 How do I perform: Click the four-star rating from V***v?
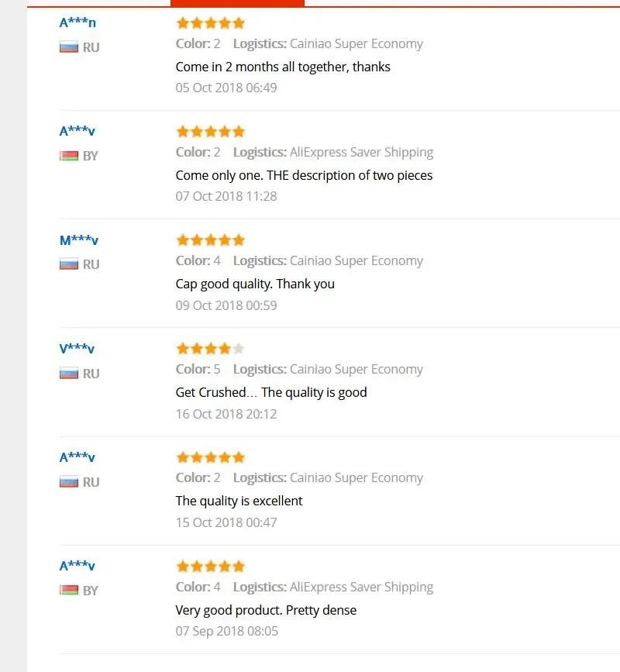coord(210,349)
